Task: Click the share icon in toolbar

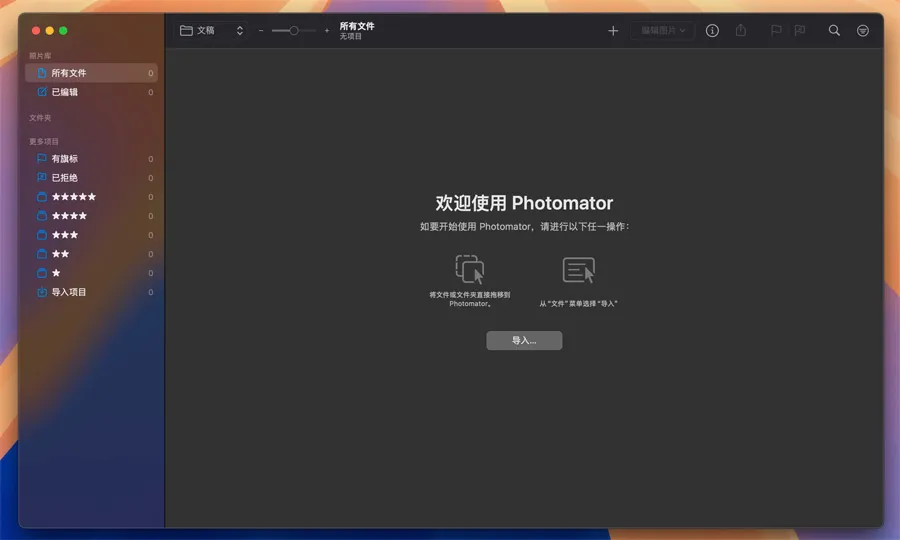Action: (x=741, y=31)
